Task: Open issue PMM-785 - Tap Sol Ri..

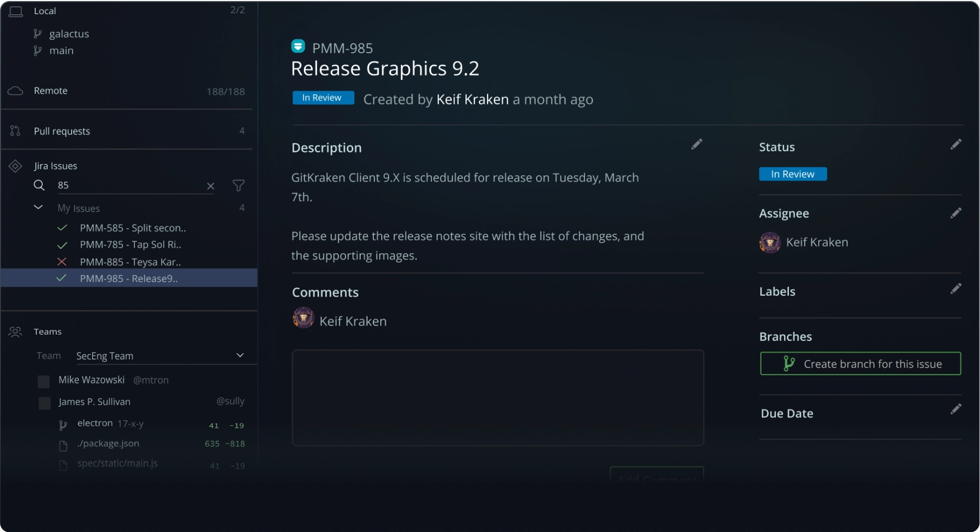Action: point(130,245)
